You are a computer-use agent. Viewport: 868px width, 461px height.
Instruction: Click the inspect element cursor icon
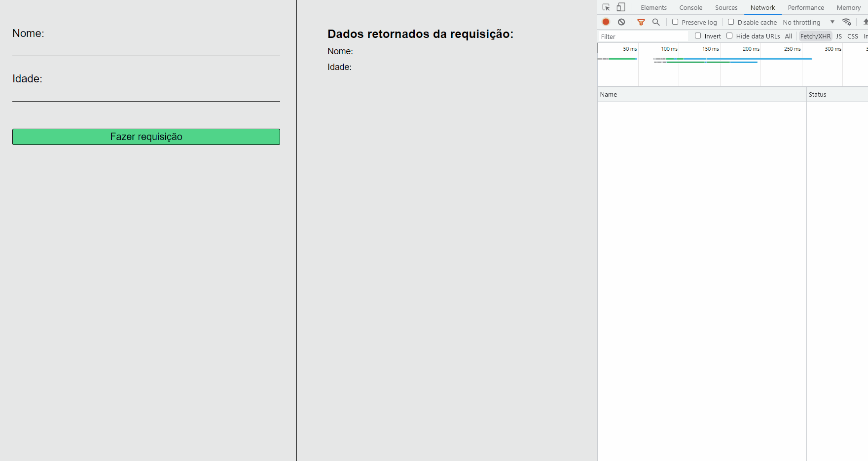point(606,7)
